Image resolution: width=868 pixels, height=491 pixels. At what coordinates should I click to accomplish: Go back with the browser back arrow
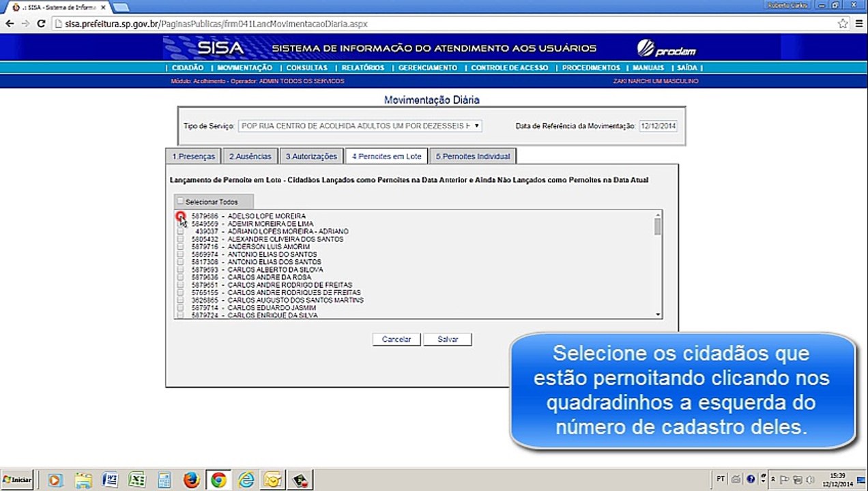10,23
